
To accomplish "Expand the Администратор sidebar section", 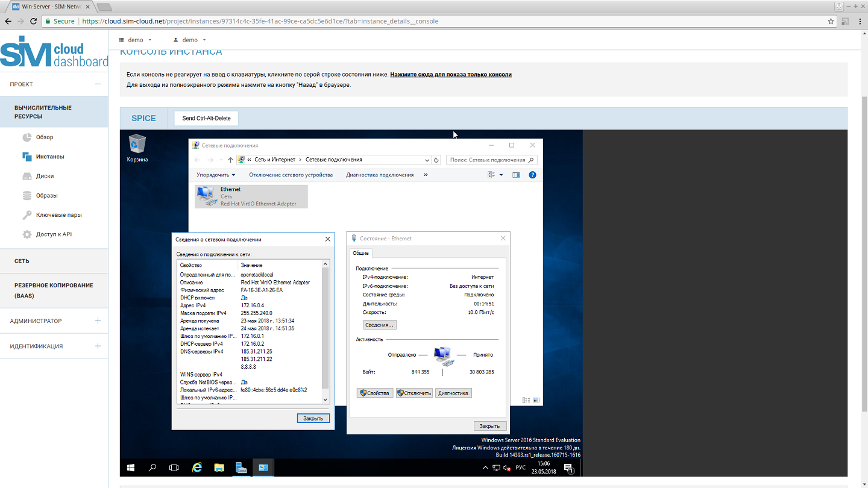I will point(98,321).
